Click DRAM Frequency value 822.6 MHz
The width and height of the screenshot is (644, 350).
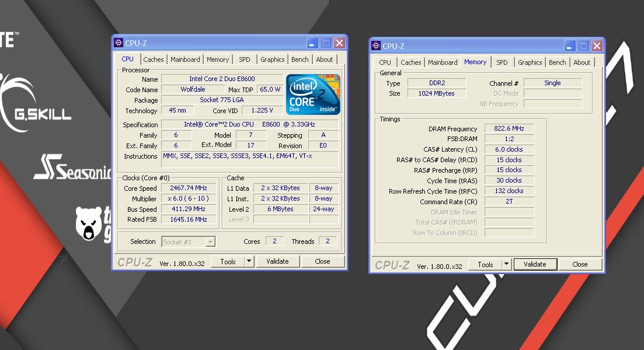point(509,128)
